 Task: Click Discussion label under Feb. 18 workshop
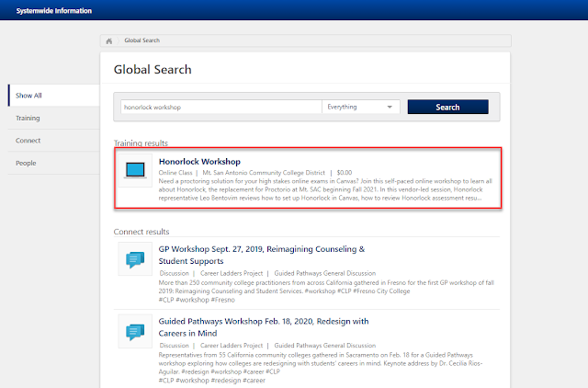(x=174, y=345)
